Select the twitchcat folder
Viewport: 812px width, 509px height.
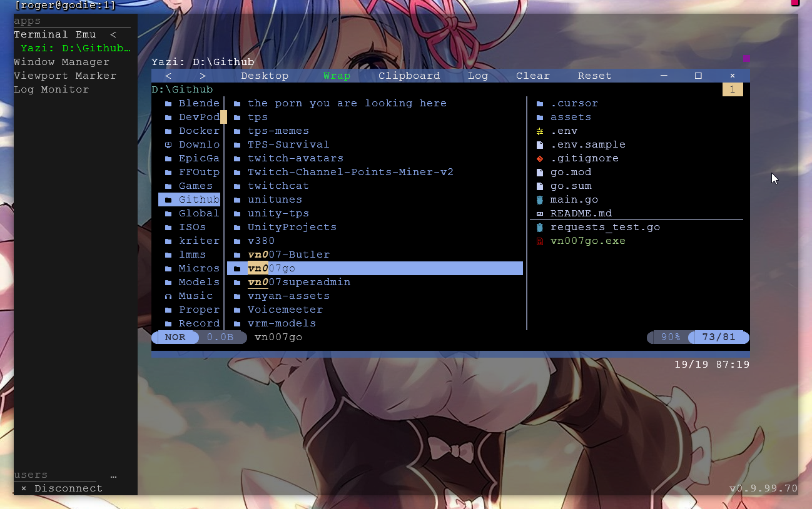tap(278, 186)
